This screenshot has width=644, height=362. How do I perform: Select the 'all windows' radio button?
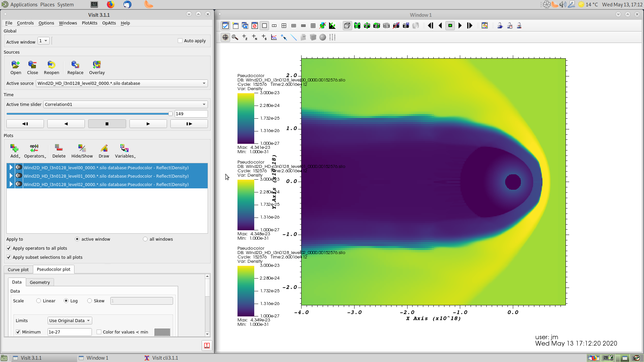click(145, 239)
